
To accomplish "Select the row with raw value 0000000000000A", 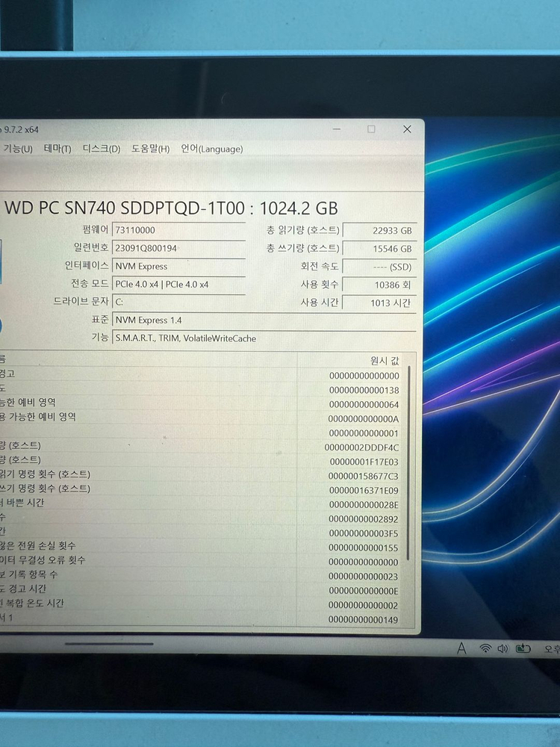I will (x=202, y=419).
